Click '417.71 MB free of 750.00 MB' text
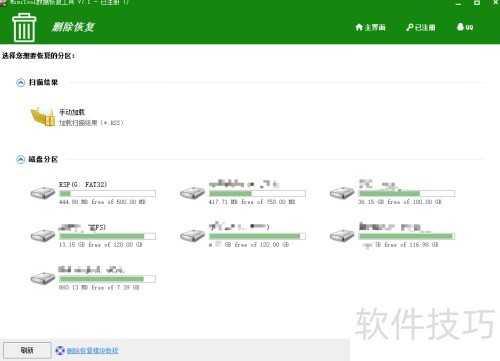 pos(252,202)
